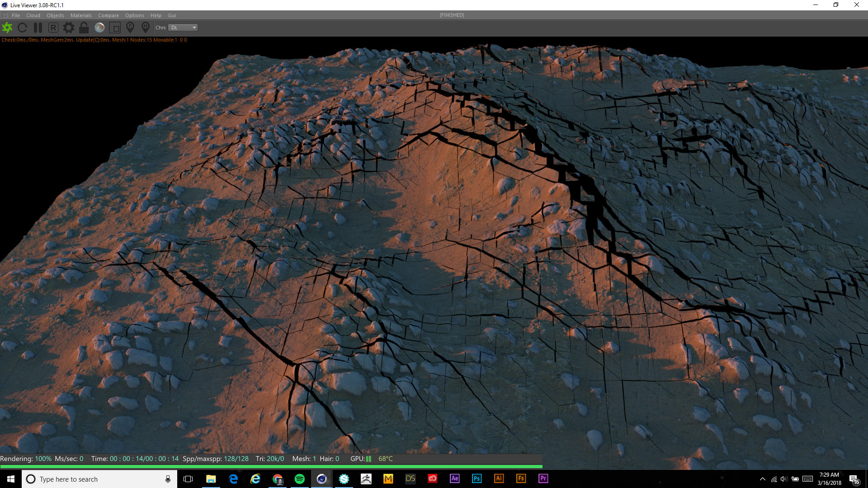Screen dimensions: 868x488
Task: Open the Chn channel dropdown
Action: tap(183, 28)
